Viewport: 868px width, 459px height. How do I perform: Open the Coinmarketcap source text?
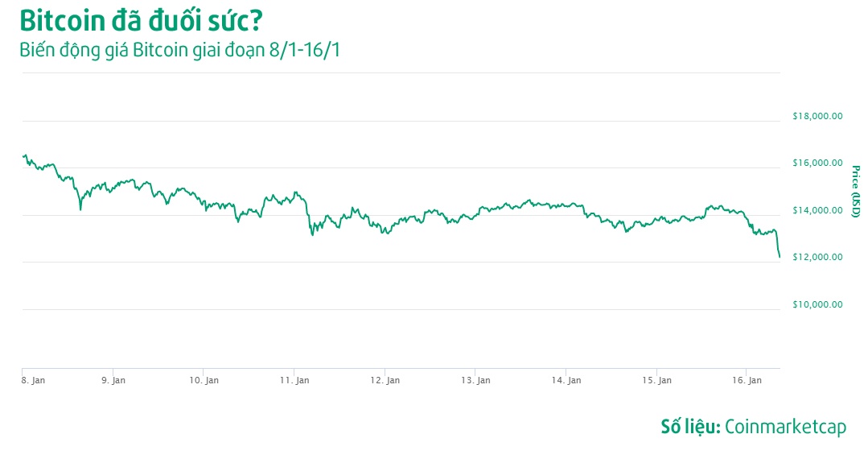pyautogui.click(x=785, y=427)
